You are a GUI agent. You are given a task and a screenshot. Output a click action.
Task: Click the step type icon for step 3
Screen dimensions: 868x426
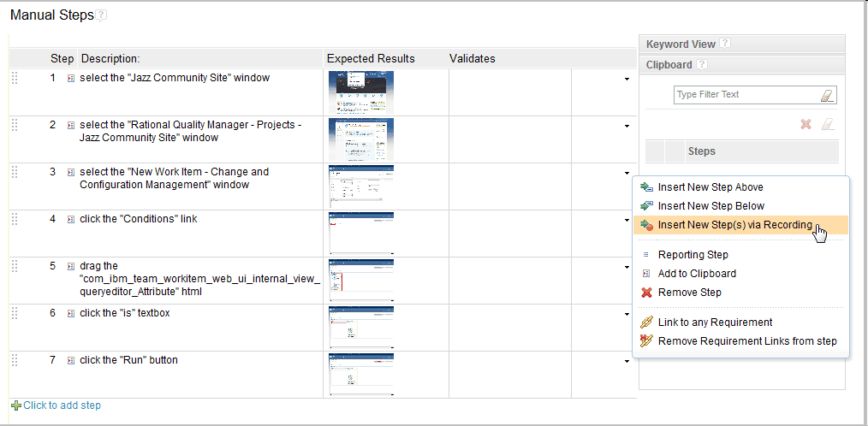click(x=71, y=173)
